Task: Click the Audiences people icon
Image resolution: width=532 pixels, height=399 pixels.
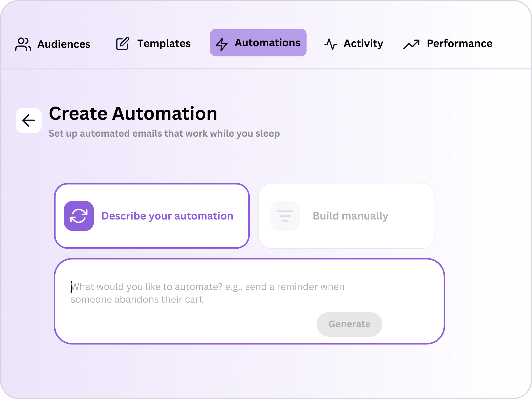Action: 23,44
